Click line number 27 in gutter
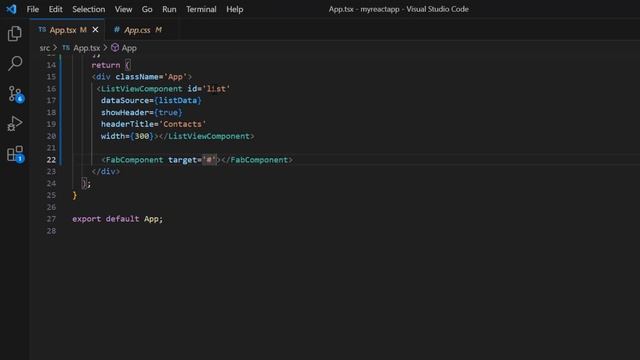Screen dimensions: 640x360 [51, 219]
